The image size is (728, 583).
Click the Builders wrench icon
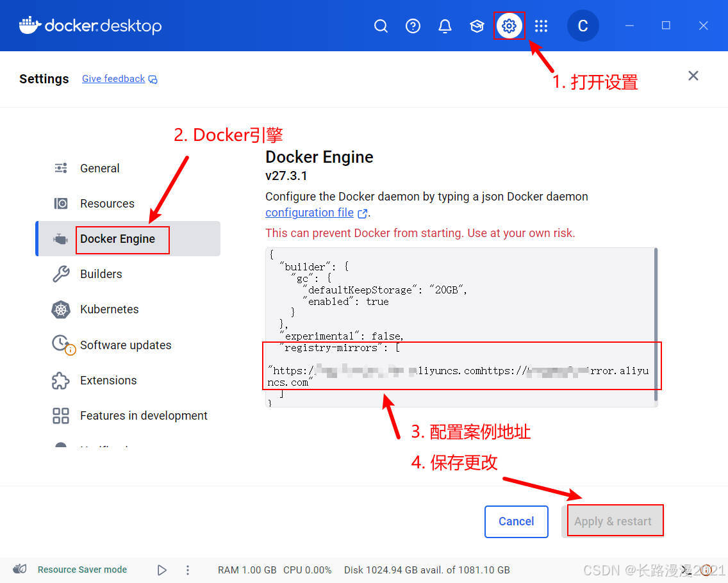pyautogui.click(x=61, y=274)
